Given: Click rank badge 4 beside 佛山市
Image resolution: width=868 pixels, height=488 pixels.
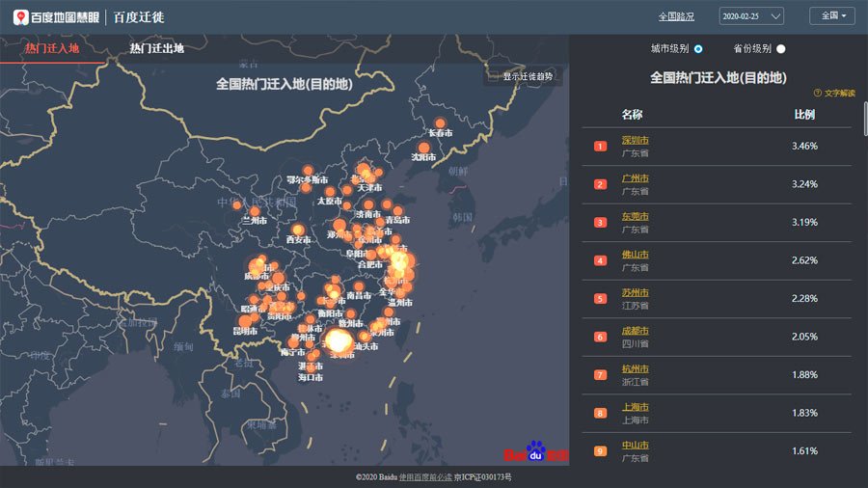Looking at the screenshot, I should pos(600,260).
